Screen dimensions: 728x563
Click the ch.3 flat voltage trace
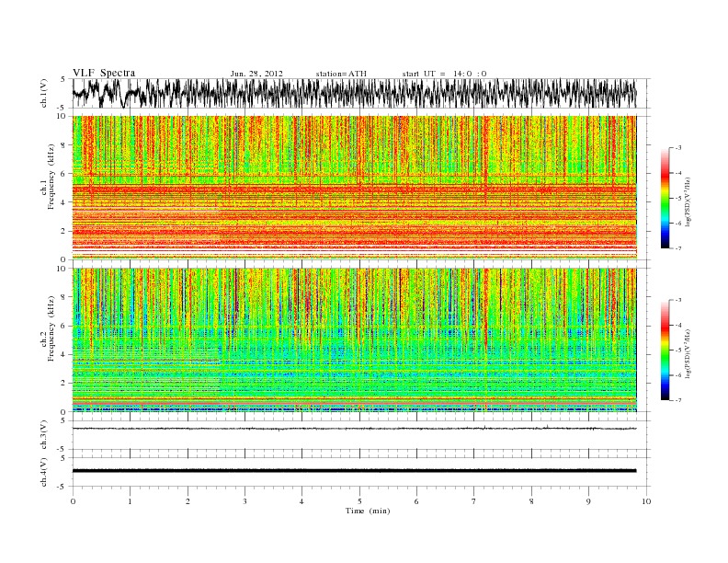click(354, 429)
